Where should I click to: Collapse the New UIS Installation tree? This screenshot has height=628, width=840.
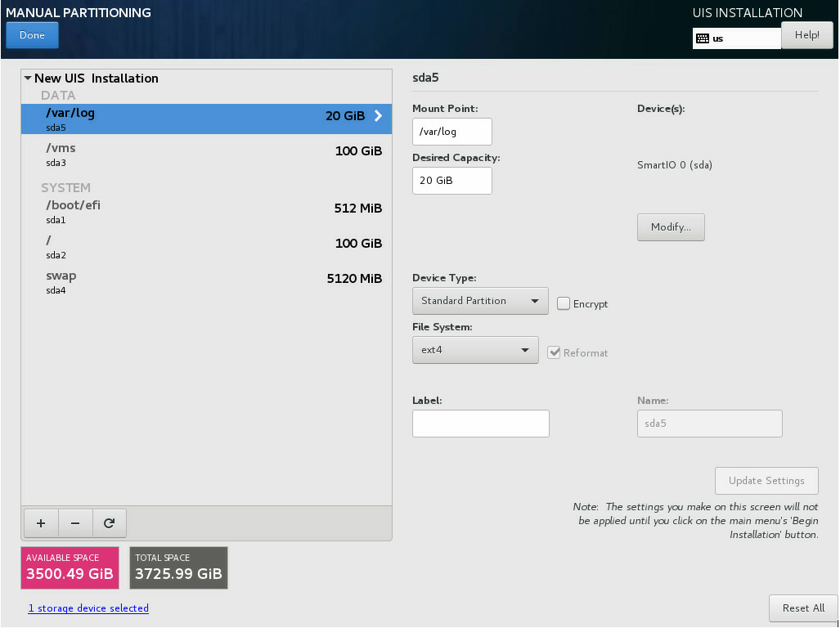click(28, 78)
